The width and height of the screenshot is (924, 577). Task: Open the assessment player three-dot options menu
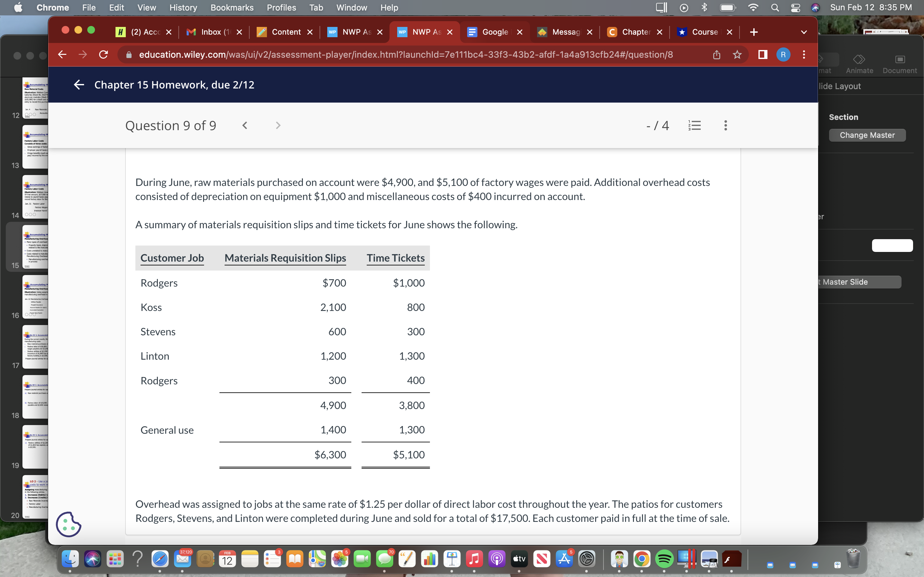click(725, 125)
